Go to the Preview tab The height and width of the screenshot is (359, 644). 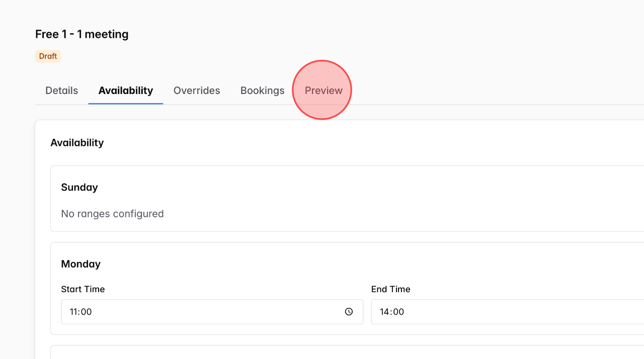coord(324,91)
